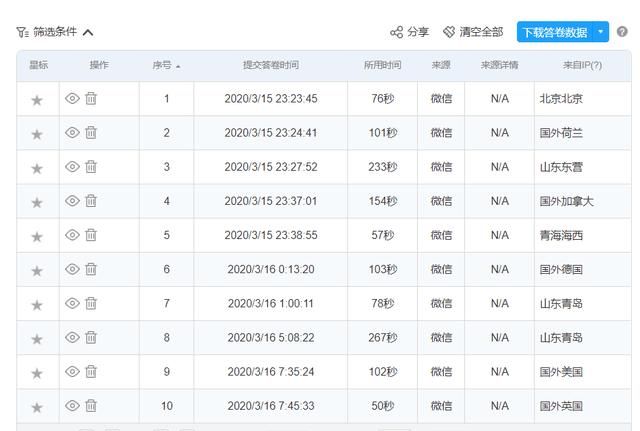Click 分享 share link
The image size is (640, 431).
point(409,32)
